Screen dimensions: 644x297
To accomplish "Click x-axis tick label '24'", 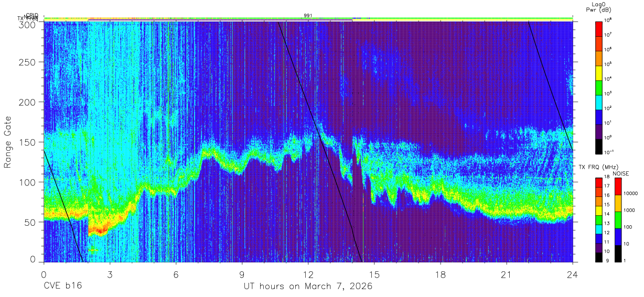I will 573,274.
